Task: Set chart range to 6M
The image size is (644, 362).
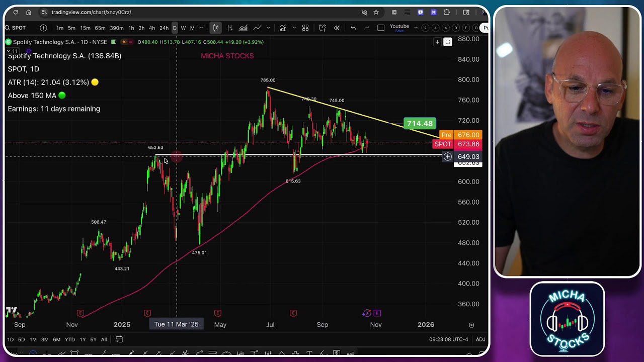Action: [x=57, y=340]
